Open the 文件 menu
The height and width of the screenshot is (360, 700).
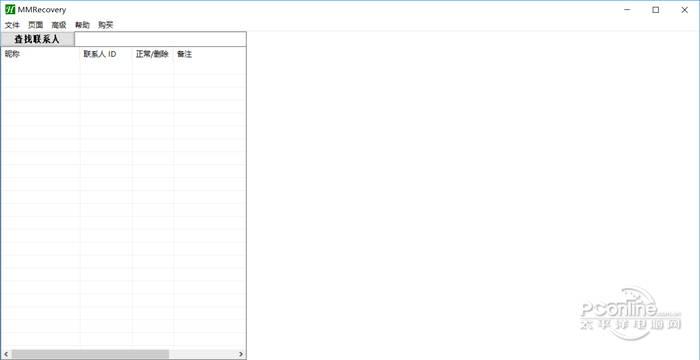[12, 25]
